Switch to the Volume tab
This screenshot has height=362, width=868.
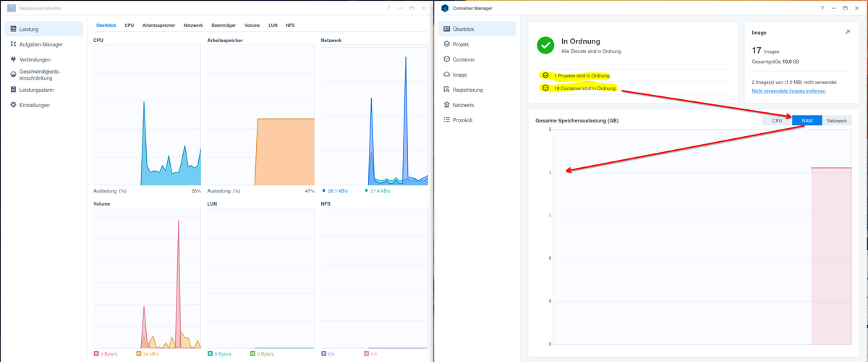point(252,25)
